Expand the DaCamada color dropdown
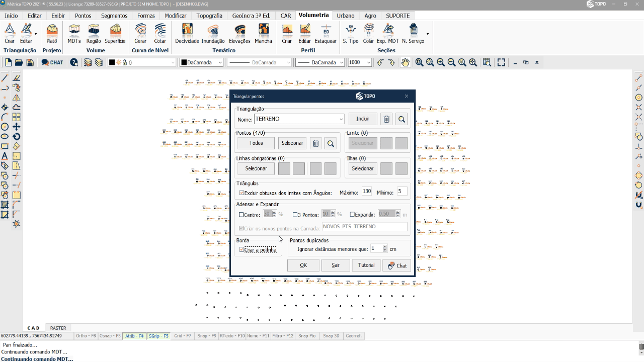The height and width of the screenshot is (362, 644). (220, 62)
